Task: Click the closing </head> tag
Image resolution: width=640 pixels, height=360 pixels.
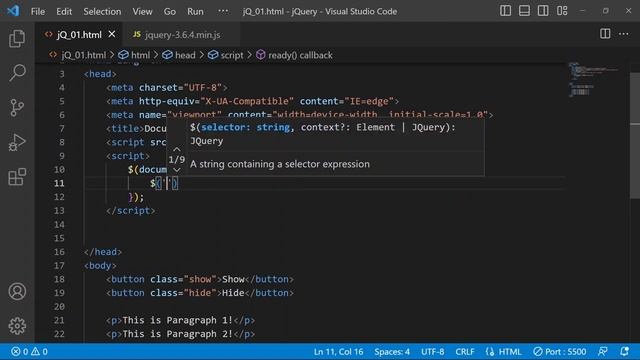Action: [103, 252]
